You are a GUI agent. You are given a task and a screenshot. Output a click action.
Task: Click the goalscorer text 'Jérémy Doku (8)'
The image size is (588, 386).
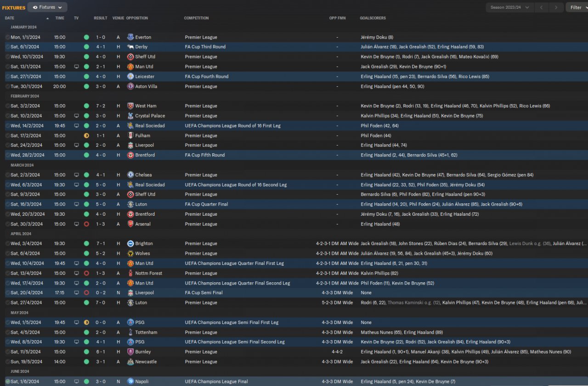pos(377,37)
